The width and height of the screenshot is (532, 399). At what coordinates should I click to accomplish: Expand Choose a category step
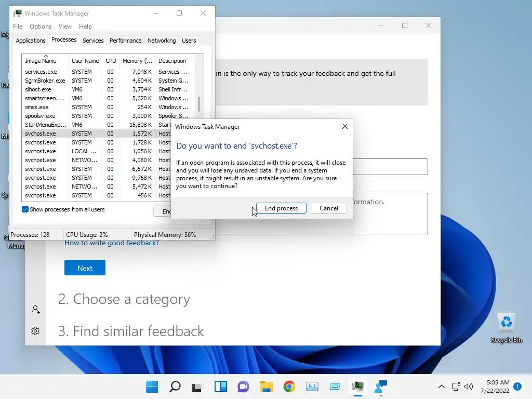[124, 299]
